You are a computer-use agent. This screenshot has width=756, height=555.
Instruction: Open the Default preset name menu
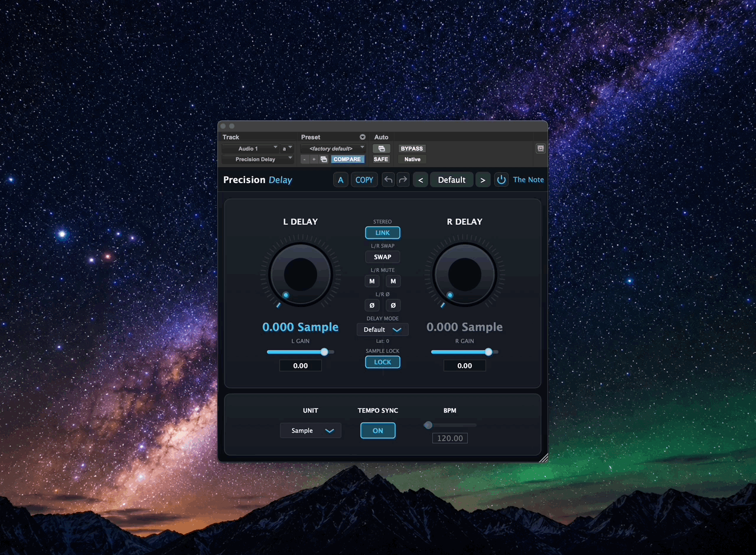pyautogui.click(x=452, y=180)
